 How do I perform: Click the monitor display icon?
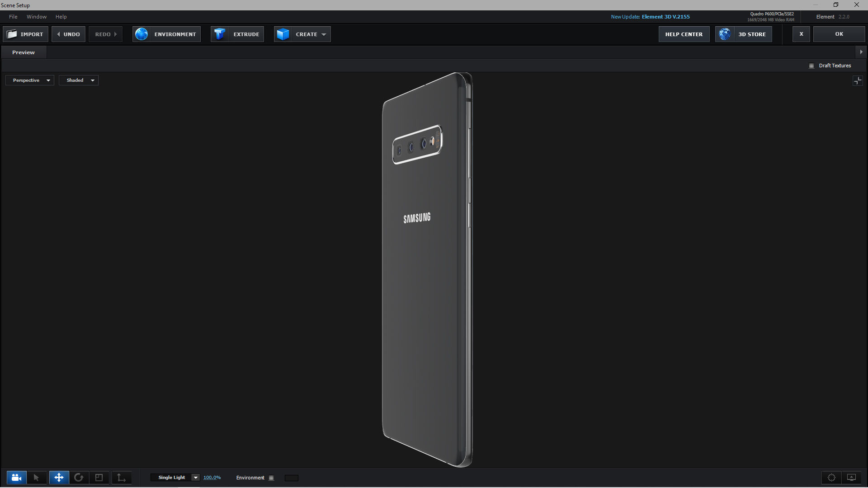tap(851, 478)
